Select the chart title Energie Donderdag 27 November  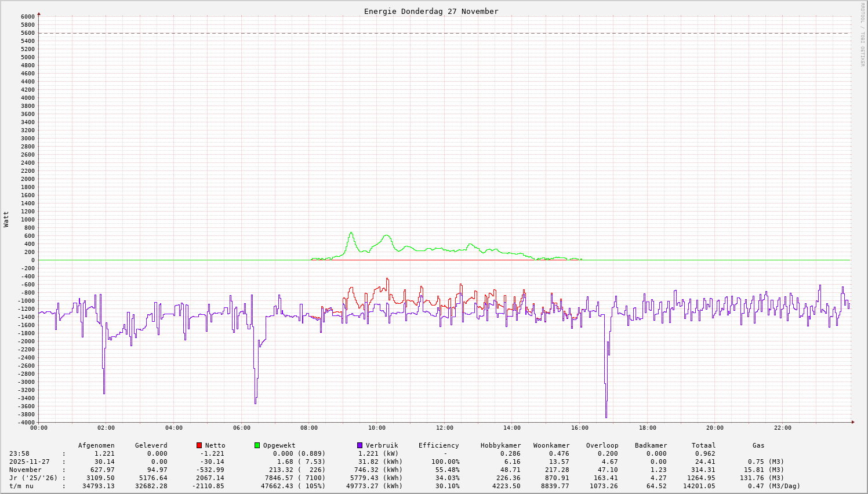point(431,12)
